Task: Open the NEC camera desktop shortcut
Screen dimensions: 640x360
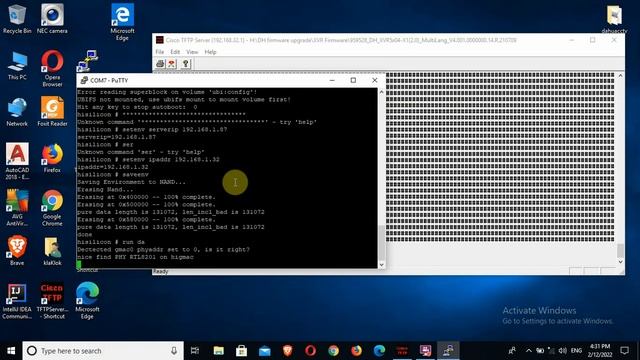Action: 52,19
